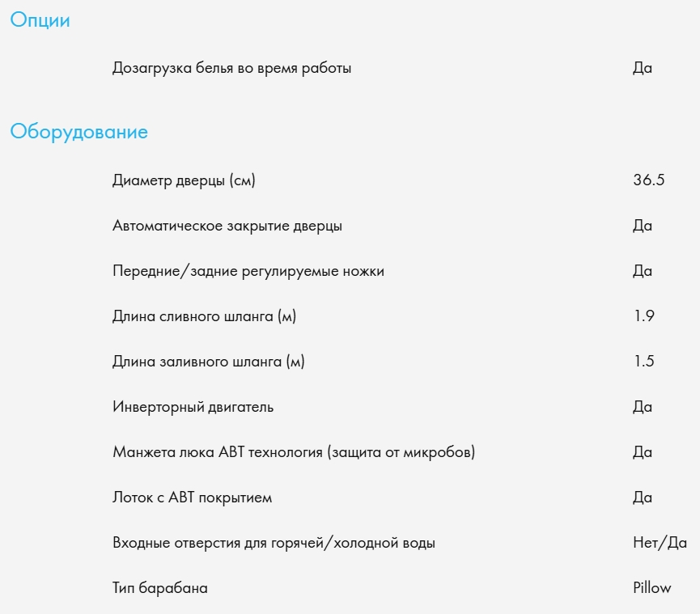Click the Длина заливного шланга (м) label

coord(208,362)
